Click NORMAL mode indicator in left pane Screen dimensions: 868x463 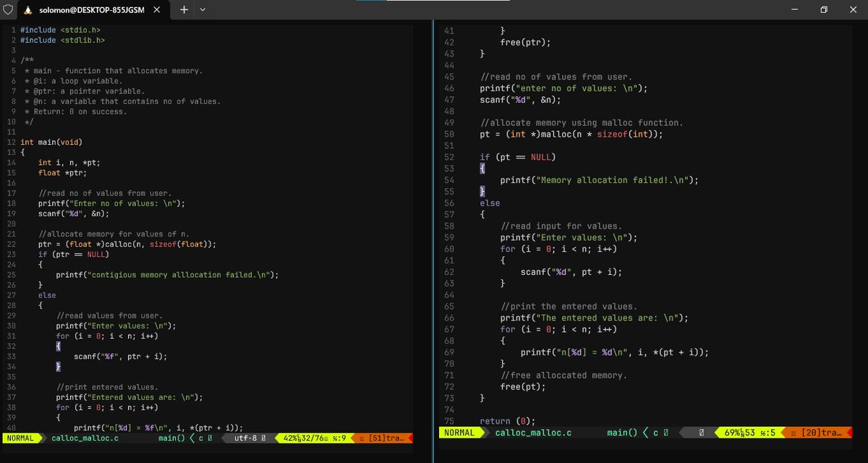click(x=22, y=438)
